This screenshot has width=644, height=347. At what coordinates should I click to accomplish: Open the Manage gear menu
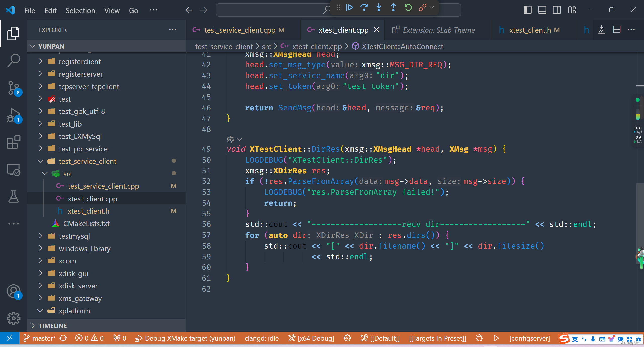pos(13,318)
